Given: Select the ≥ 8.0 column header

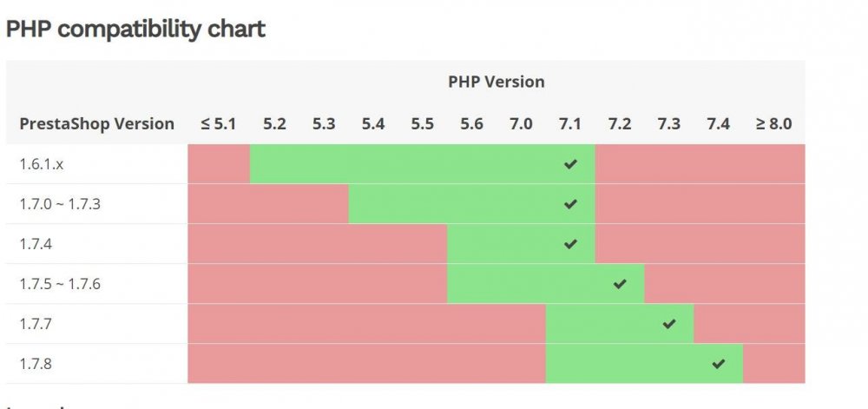Looking at the screenshot, I should (x=773, y=123).
